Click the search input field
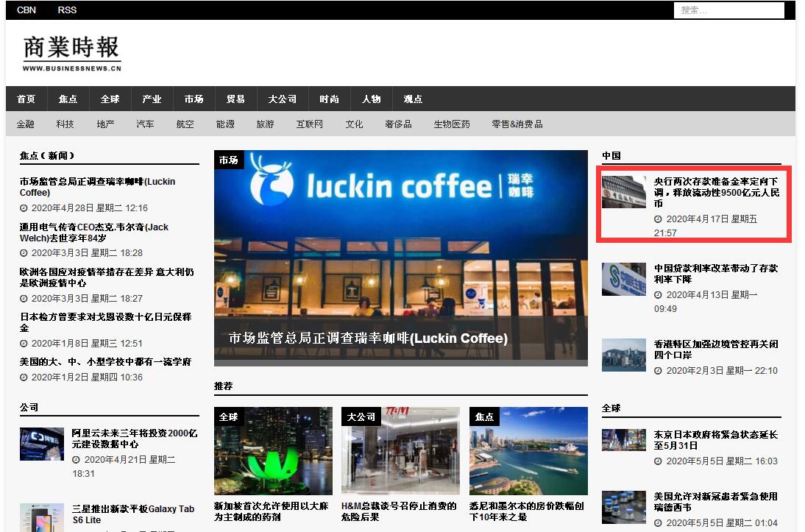This screenshot has width=805, height=532. click(x=728, y=10)
